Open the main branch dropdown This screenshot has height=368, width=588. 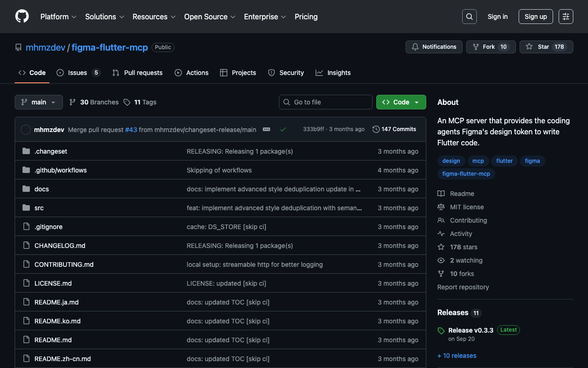(39, 102)
